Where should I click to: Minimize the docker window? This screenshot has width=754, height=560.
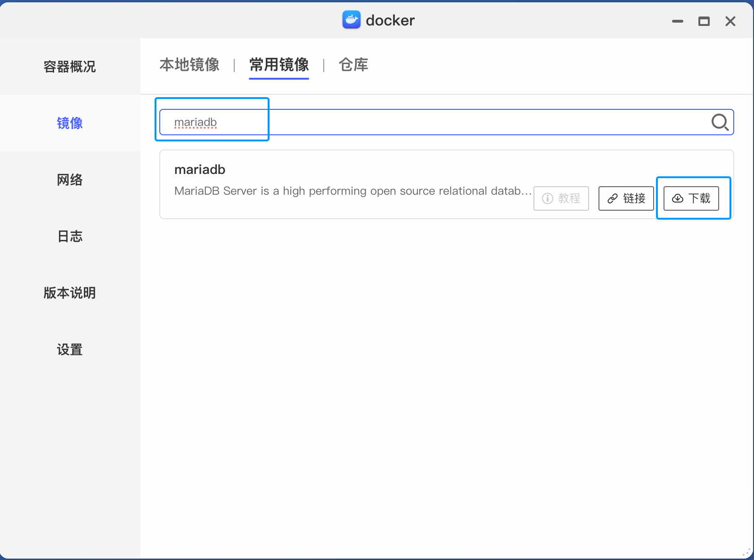coord(678,21)
